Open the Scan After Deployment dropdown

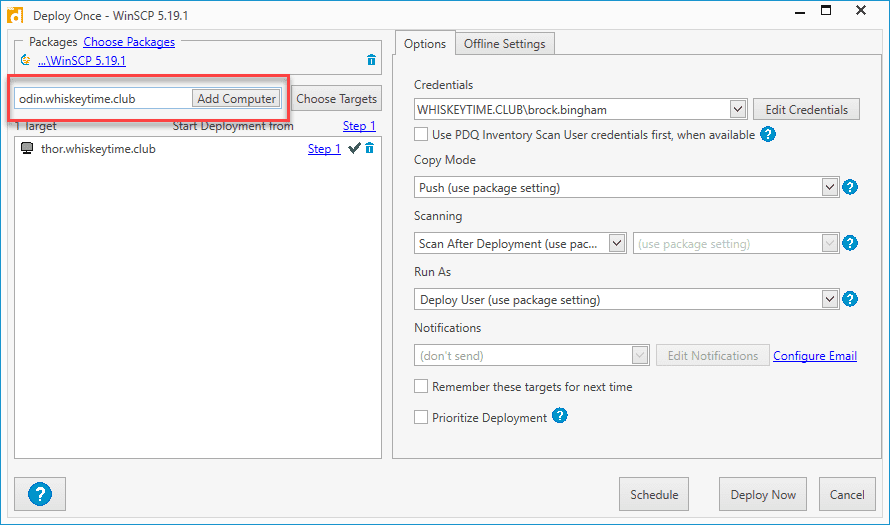point(616,243)
